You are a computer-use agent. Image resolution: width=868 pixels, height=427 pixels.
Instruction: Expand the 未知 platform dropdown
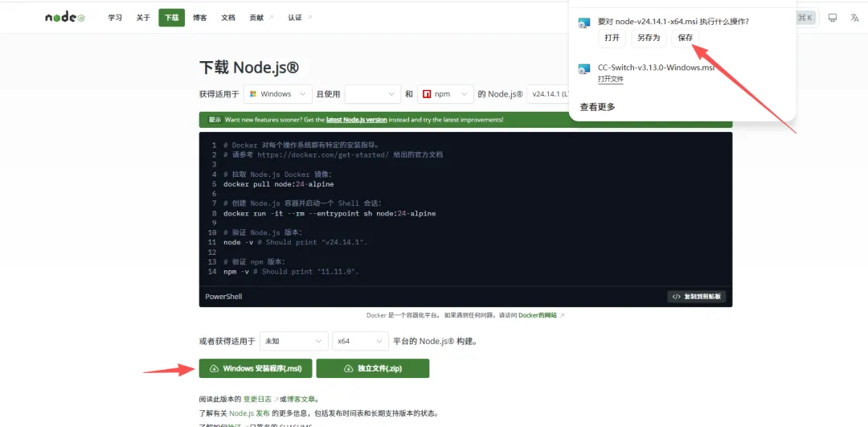click(294, 341)
